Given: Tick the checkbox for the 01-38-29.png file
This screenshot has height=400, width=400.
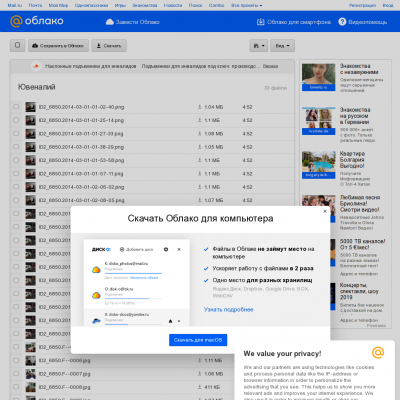Looking at the screenshot, I should 16,147.
